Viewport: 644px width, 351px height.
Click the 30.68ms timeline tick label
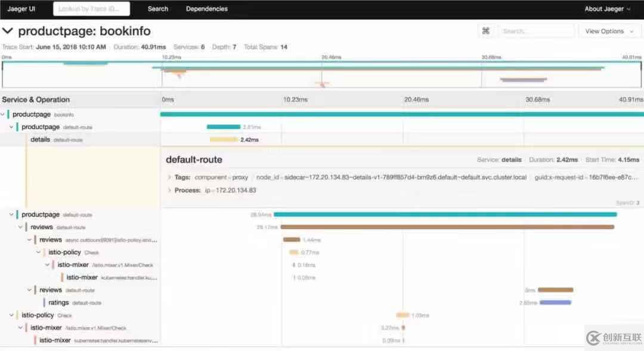tap(538, 100)
